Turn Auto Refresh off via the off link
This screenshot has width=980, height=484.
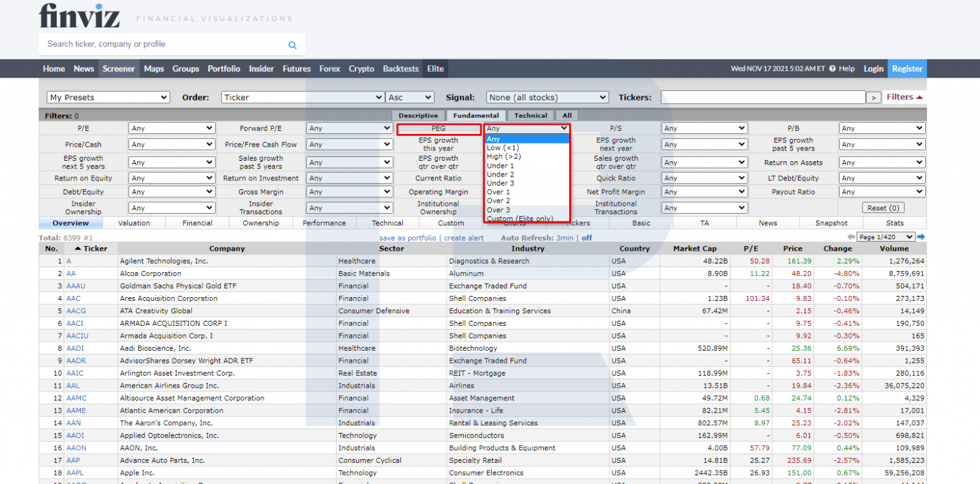pyautogui.click(x=586, y=237)
